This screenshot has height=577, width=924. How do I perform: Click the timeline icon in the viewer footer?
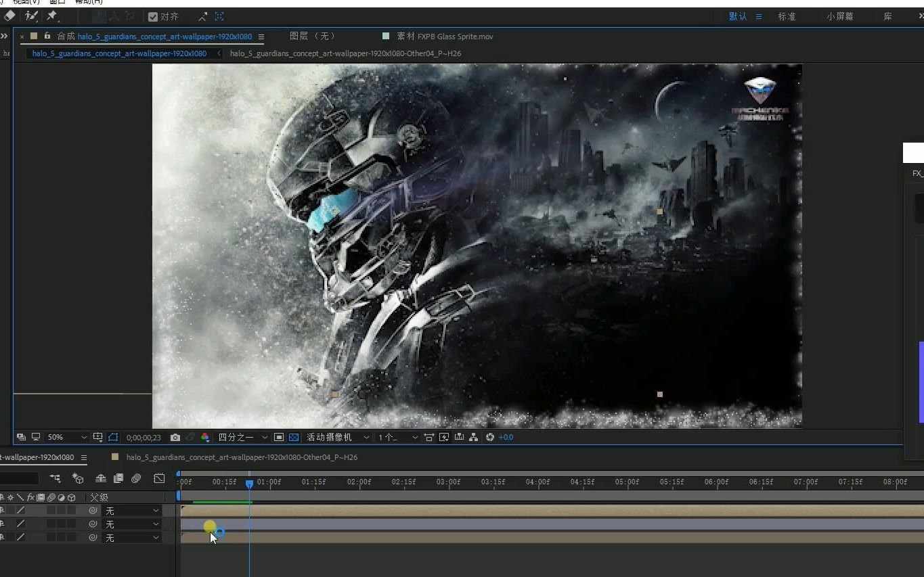click(x=459, y=437)
